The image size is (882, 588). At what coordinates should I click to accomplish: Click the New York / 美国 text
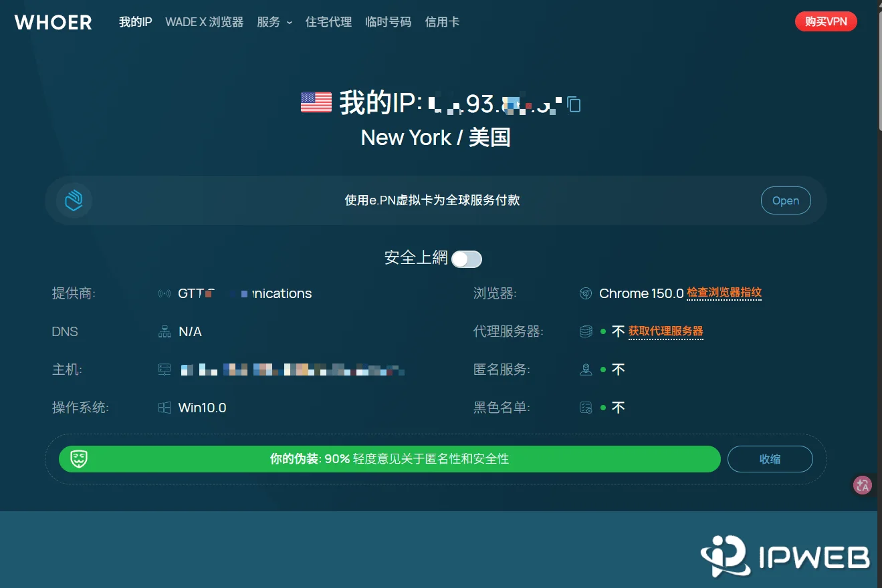coord(436,138)
